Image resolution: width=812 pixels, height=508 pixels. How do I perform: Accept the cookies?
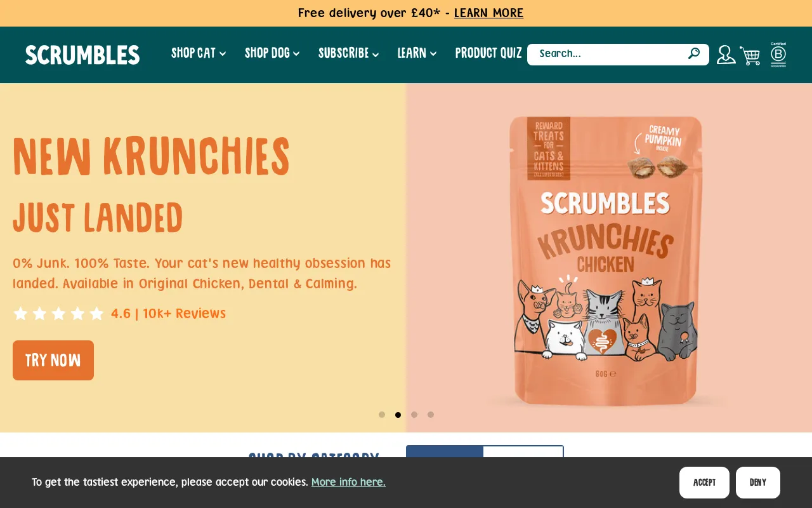tap(704, 483)
